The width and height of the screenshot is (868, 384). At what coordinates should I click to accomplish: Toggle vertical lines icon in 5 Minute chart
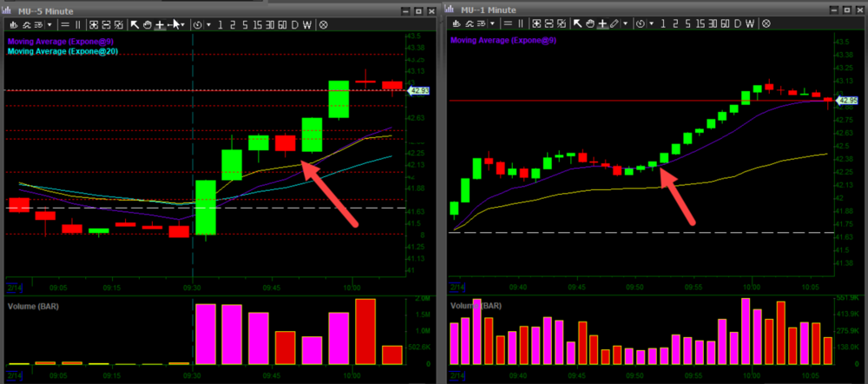[x=77, y=25]
